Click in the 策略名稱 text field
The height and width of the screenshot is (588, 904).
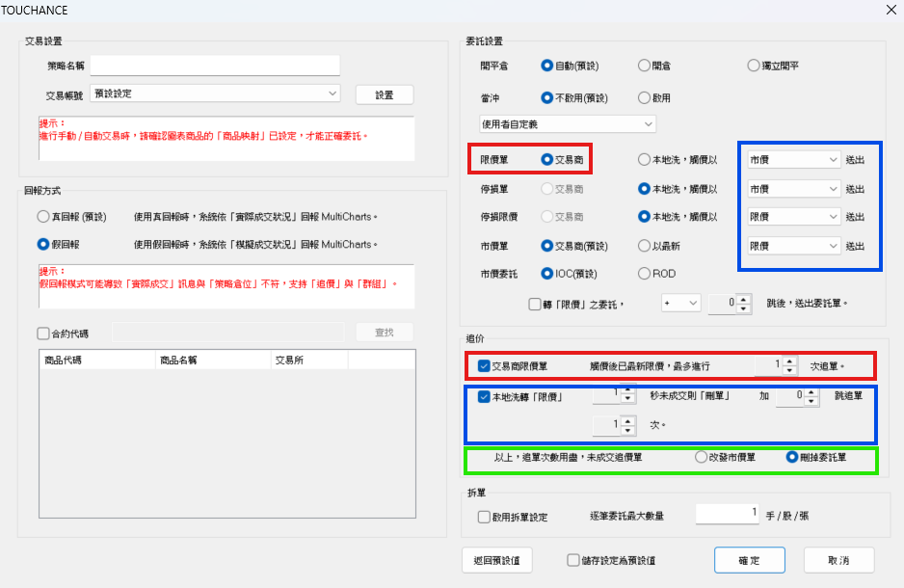pos(214,66)
